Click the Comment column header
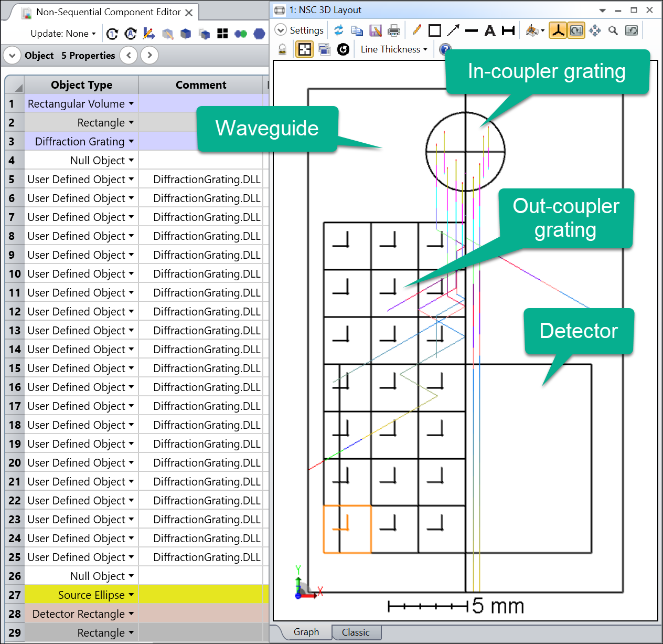This screenshot has width=663, height=644. click(201, 85)
